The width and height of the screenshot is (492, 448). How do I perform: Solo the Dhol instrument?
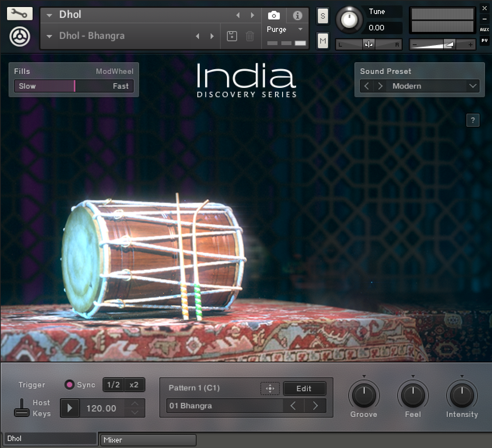tap(323, 16)
